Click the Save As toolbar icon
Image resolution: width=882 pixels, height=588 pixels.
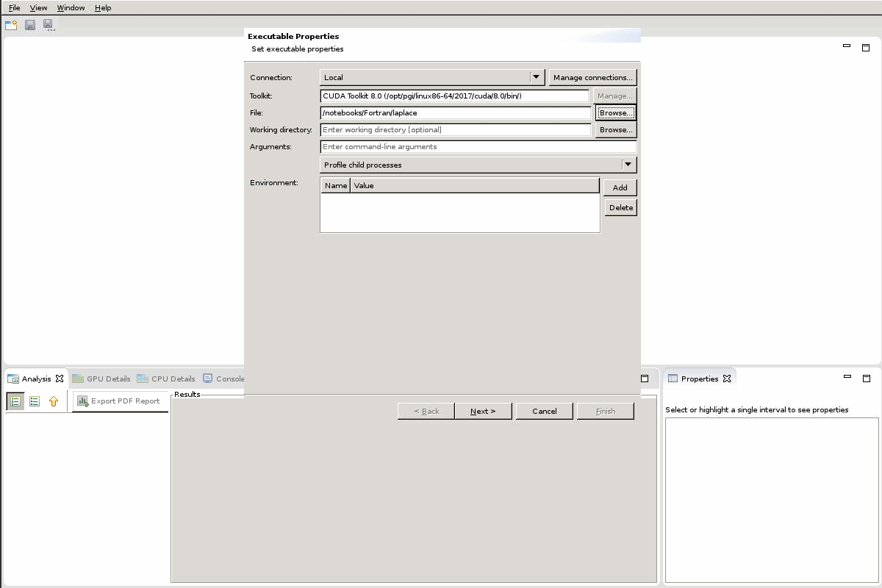(x=49, y=25)
